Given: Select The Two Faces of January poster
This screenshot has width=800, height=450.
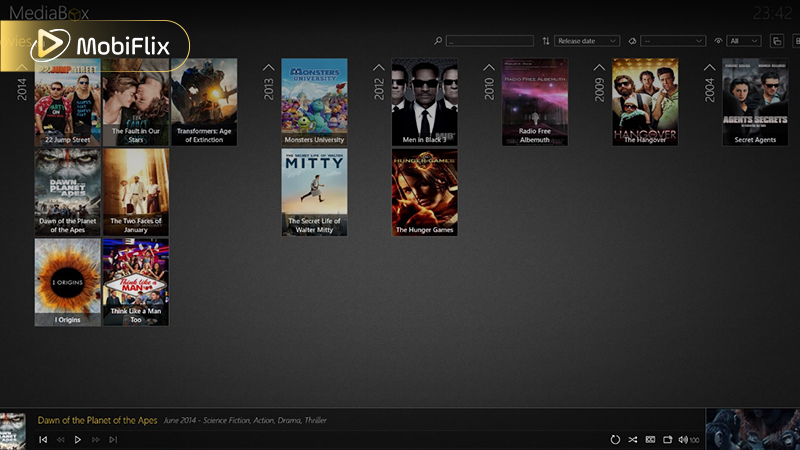Looking at the screenshot, I should tap(136, 192).
